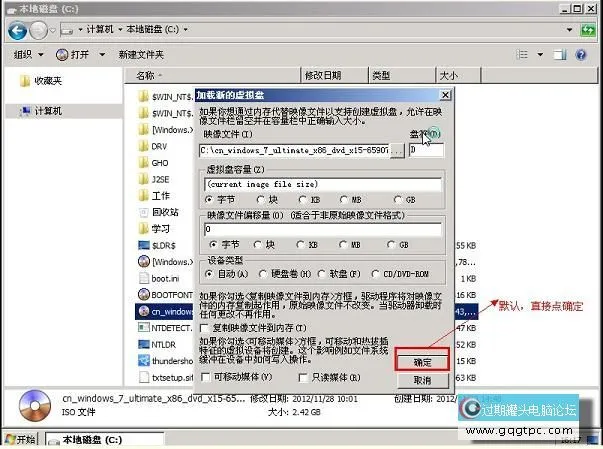
Task: Select 软盘 device type radio
Action: click(321, 274)
